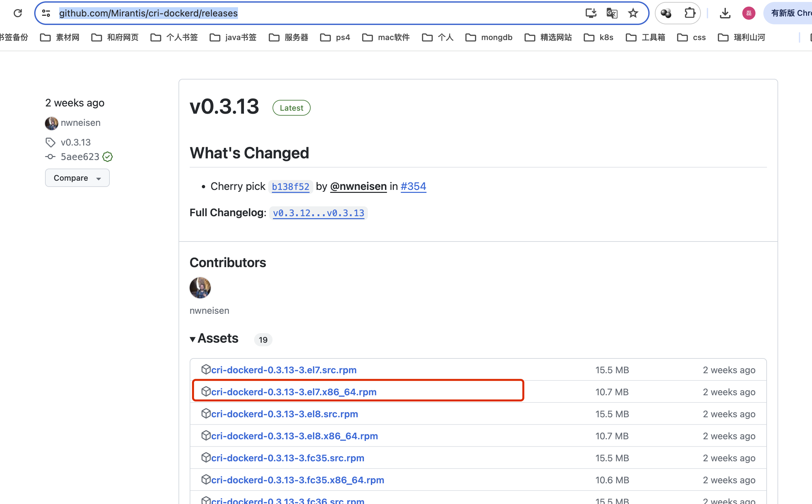This screenshot has height=504, width=812.
Task: Click package icon beside el8.src.rpm
Action: tap(206, 413)
